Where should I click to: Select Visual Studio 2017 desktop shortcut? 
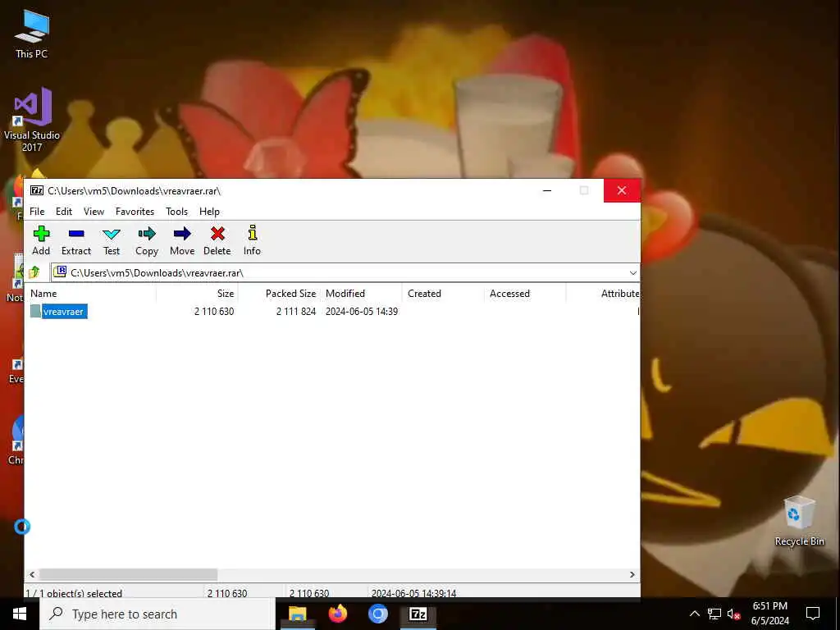coord(32,119)
